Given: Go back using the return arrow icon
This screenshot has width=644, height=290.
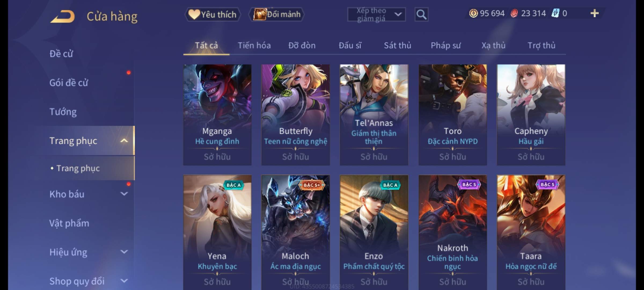Looking at the screenshot, I should pos(62,16).
